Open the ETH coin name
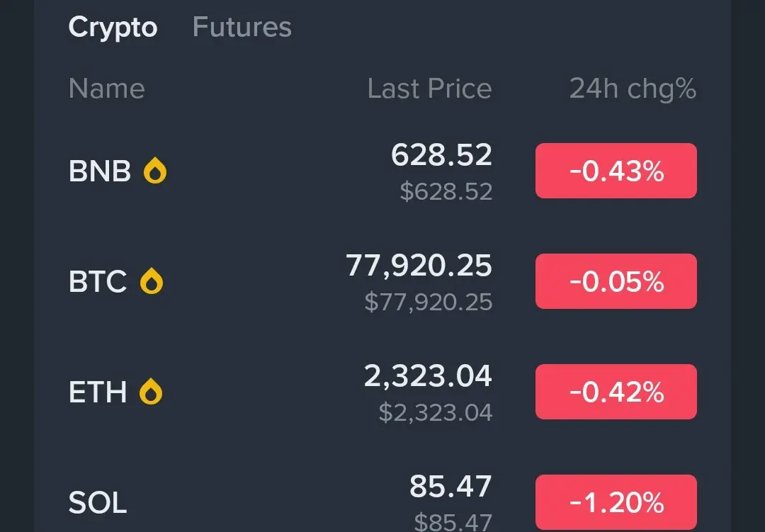This screenshot has height=532, width=765. (98, 392)
